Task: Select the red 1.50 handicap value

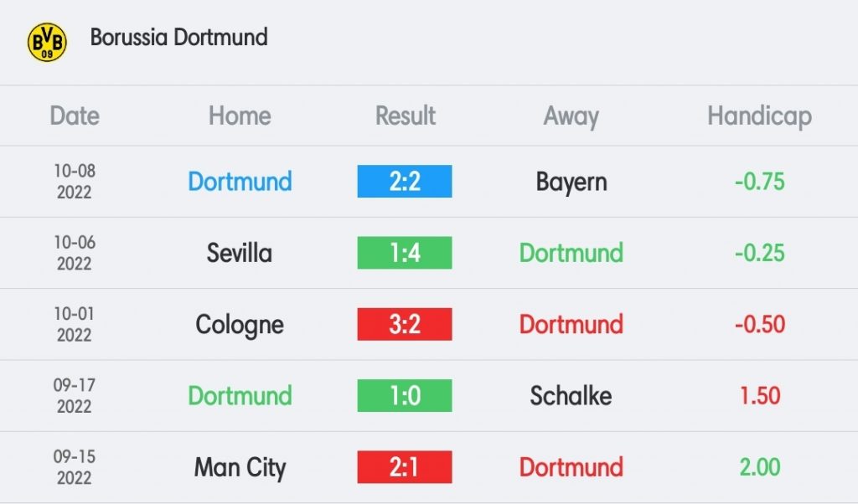Action: tap(760, 396)
